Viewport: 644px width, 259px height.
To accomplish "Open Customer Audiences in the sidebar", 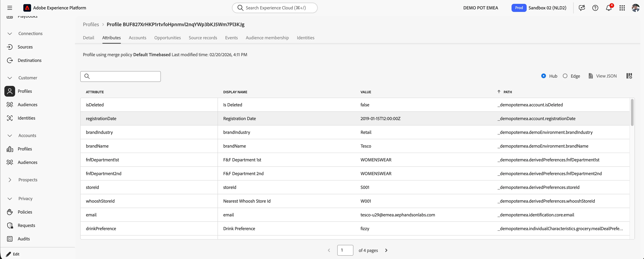I will click(28, 105).
